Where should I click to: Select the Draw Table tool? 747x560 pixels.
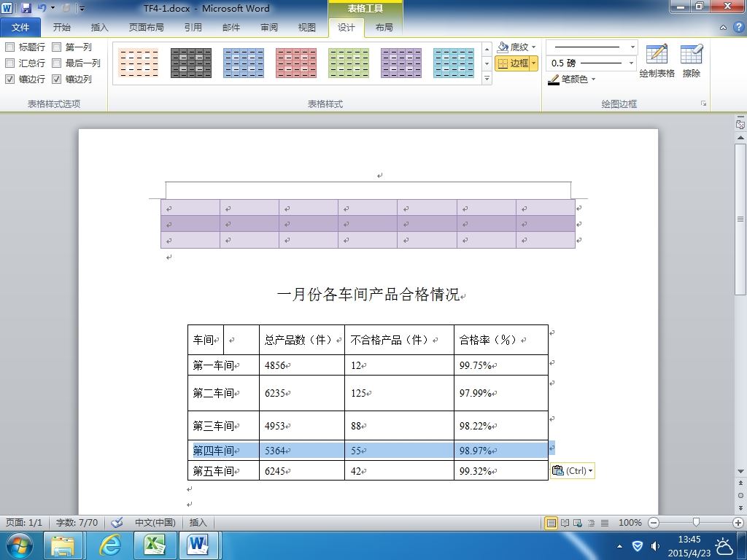tap(657, 61)
